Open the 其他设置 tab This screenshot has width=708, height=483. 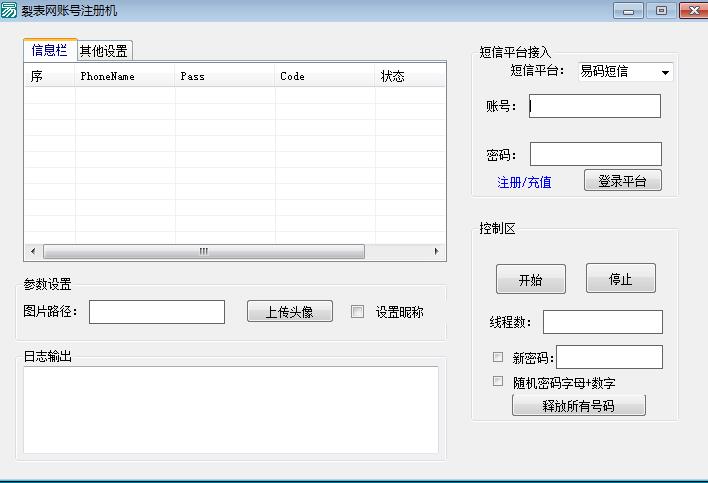[104, 51]
